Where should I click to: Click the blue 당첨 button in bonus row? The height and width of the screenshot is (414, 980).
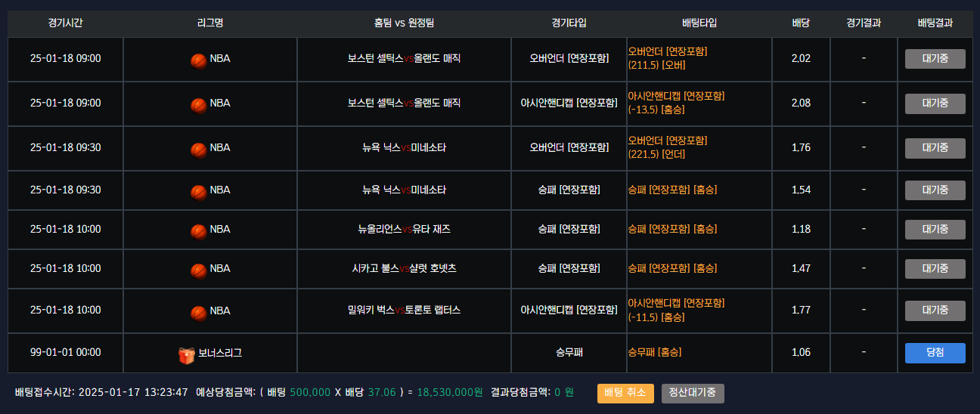click(935, 353)
